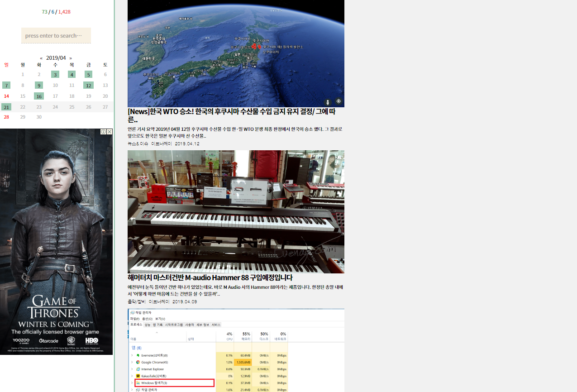Click the WTO post excerpt starting '언론 기사 요약'

click(235, 133)
